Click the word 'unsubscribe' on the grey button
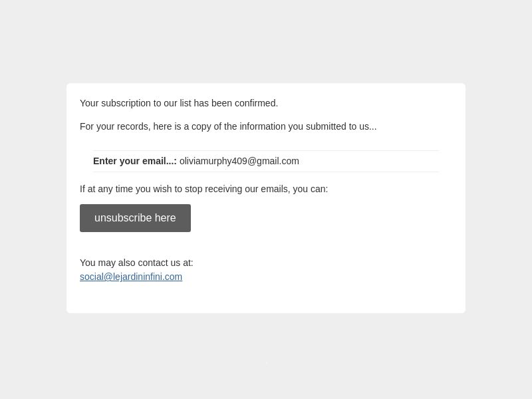This screenshot has height=399, width=532. 123,218
